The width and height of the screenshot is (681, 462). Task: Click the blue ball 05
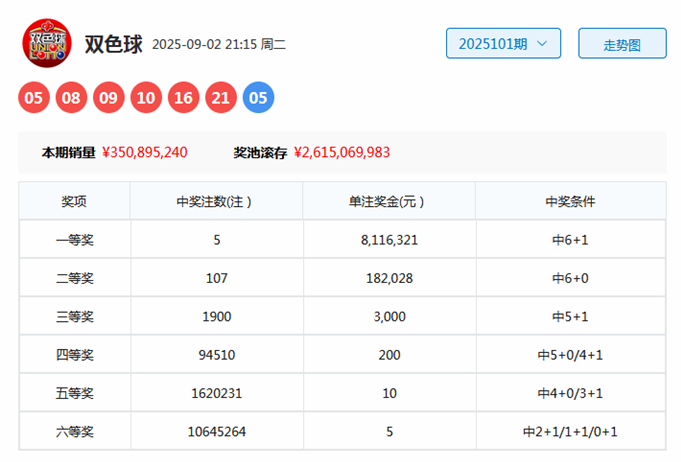[258, 97]
